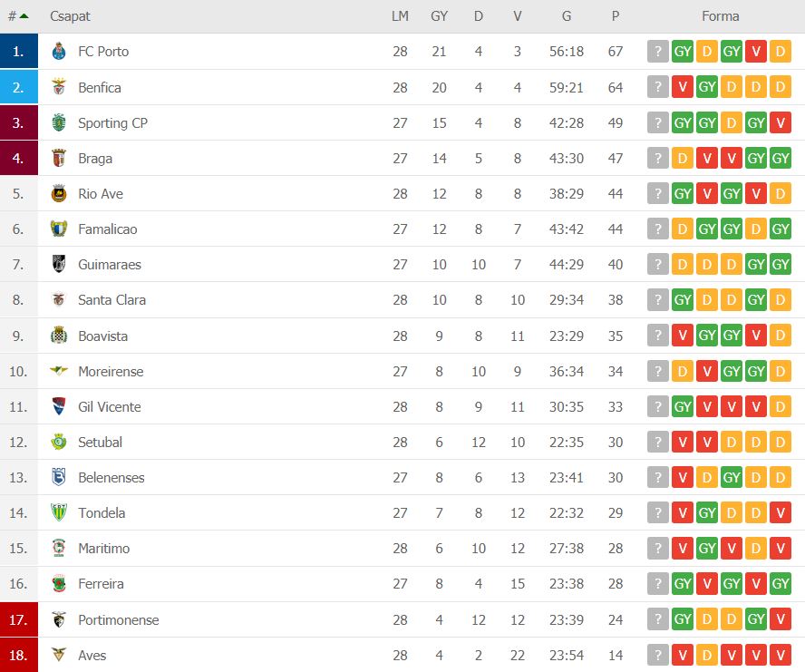Click the Tondela club crest
Viewport: 805px width, 672px height.
(x=59, y=512)
